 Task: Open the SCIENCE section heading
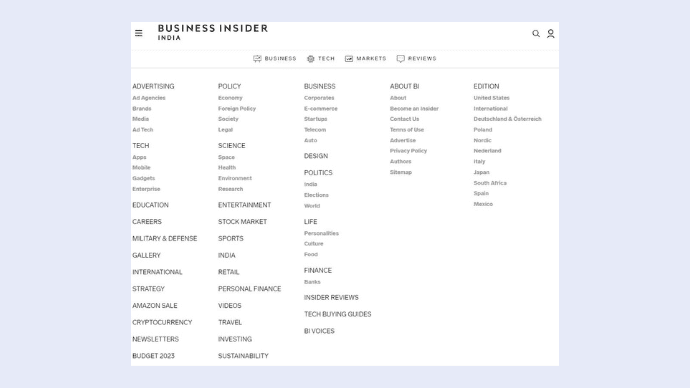tap(231, 146)
